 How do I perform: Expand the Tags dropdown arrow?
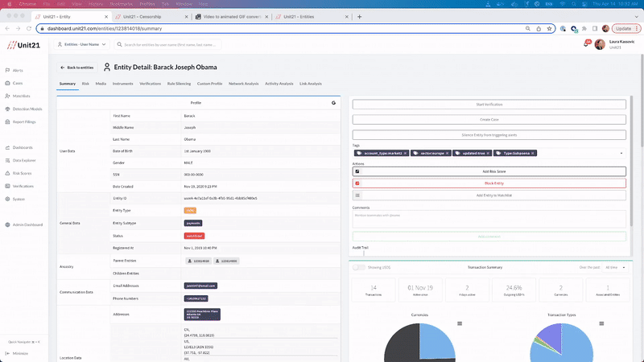coord(621,153)
